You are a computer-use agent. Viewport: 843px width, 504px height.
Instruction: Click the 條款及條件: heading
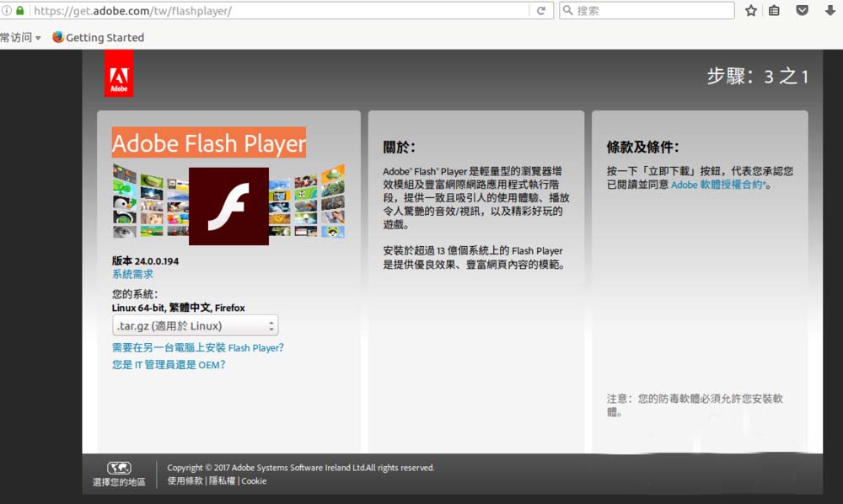(x=642, y=147)
